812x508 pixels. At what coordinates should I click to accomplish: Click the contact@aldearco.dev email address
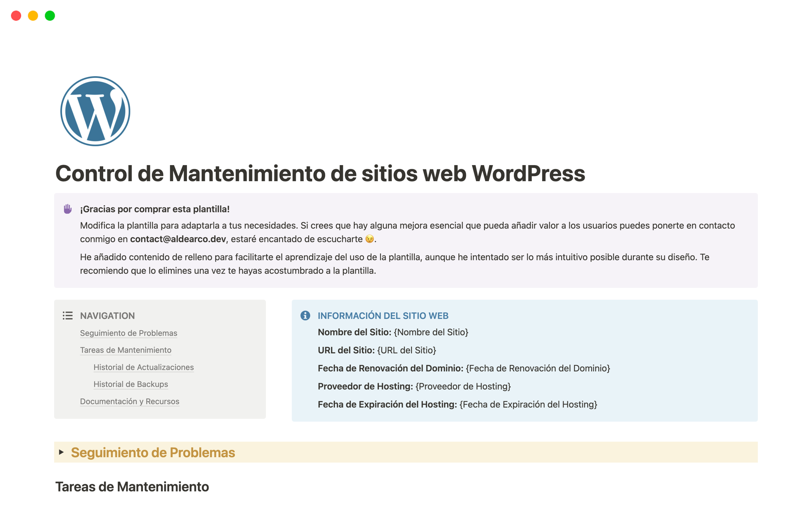pyautogui.click(x=178, y=239)
